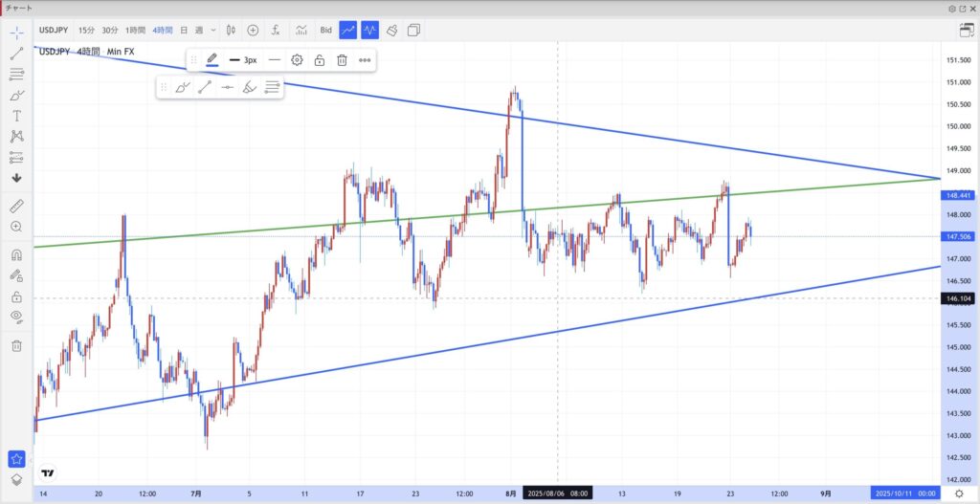The height and width of the screenshot is (504, 980).
Task: Switch to 30分 timeframe
Action: (x=110, y=30)
